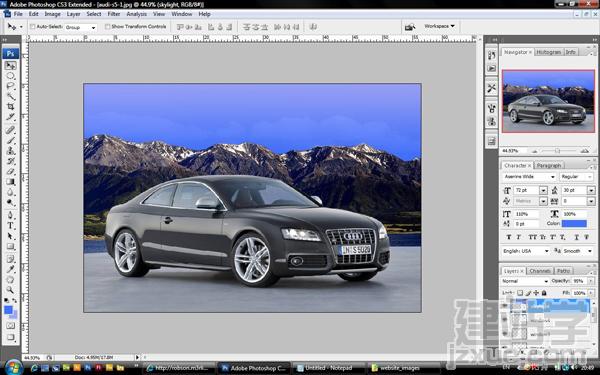This screenshot has width=600, height=375.
Task: Open the Normal blend mode dropdown
Action: [525, 281]
